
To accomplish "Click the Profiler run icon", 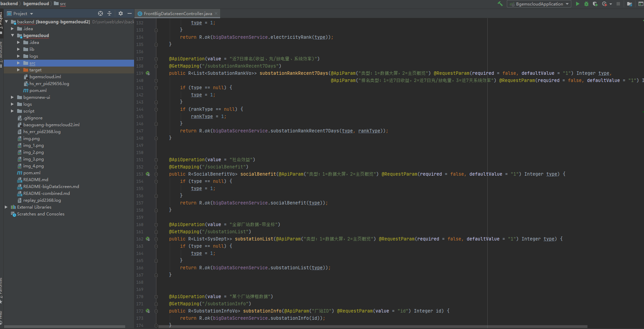I will (604, 4).
